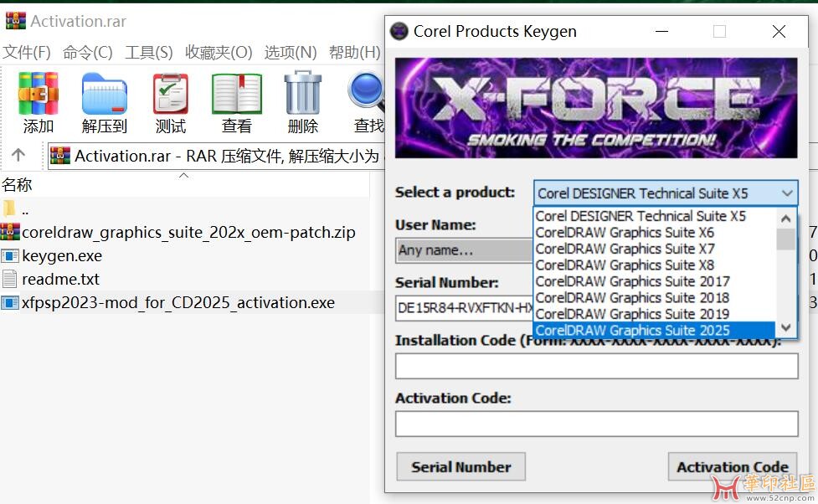Click the parent folder icon in file list
Image resolution: width=818 pixels, height=504 pixels.
tap(9, 208)
